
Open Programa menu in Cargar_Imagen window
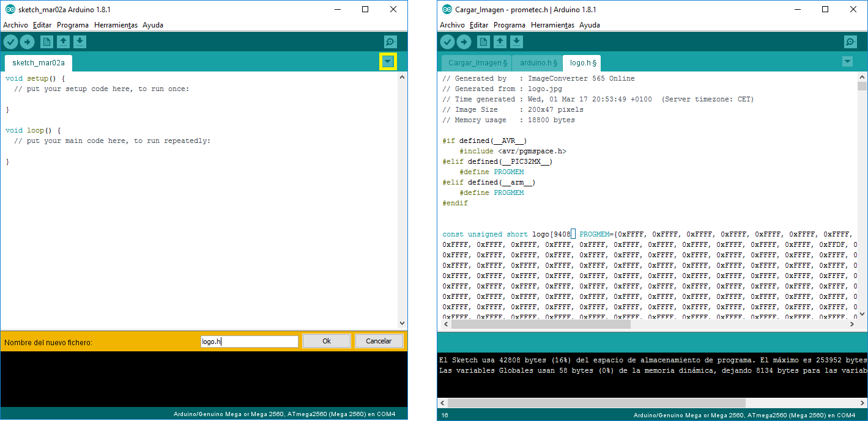510,25
